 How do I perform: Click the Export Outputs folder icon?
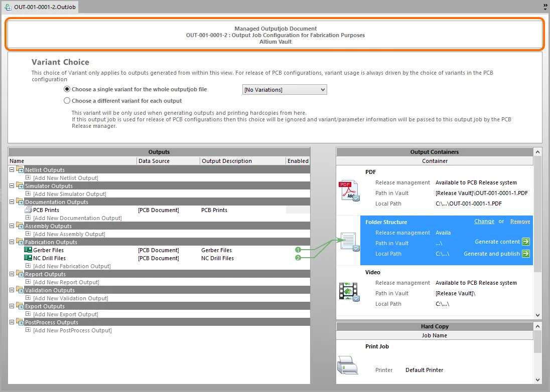tap(20, 306)
